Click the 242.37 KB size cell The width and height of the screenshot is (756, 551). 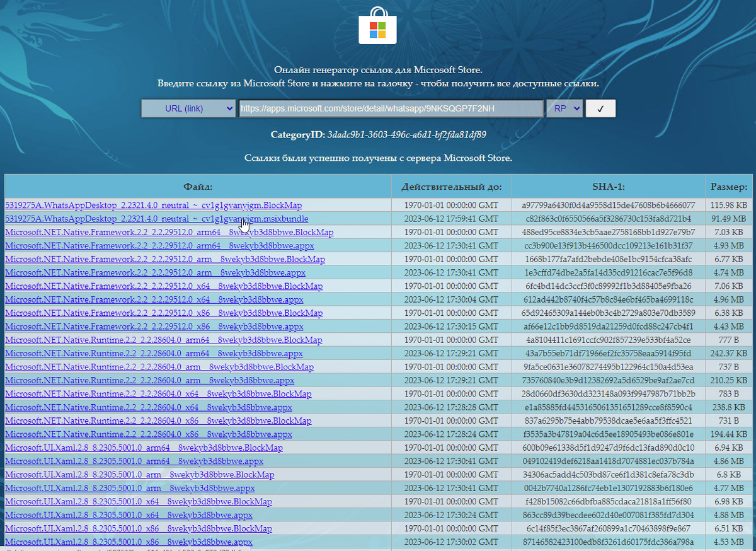pos(729,354)
